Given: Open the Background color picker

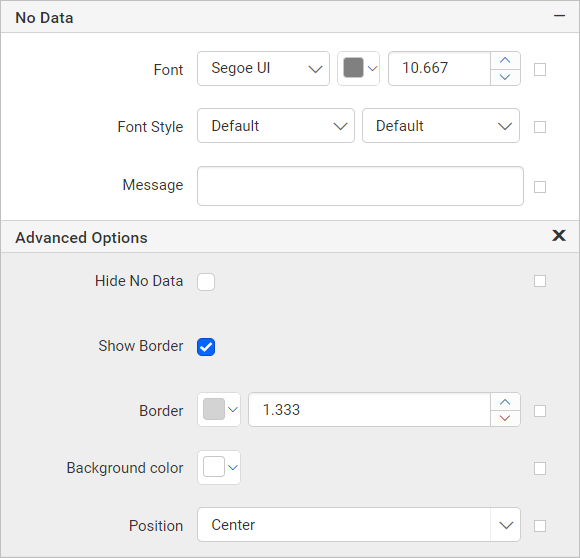Looking at the screenshot, I should pos(219,467).
